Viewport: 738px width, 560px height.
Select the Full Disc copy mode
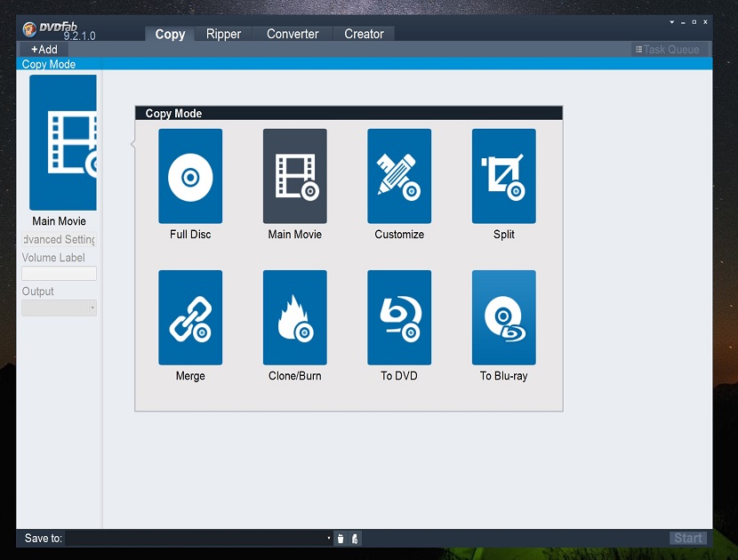[190, 176]
